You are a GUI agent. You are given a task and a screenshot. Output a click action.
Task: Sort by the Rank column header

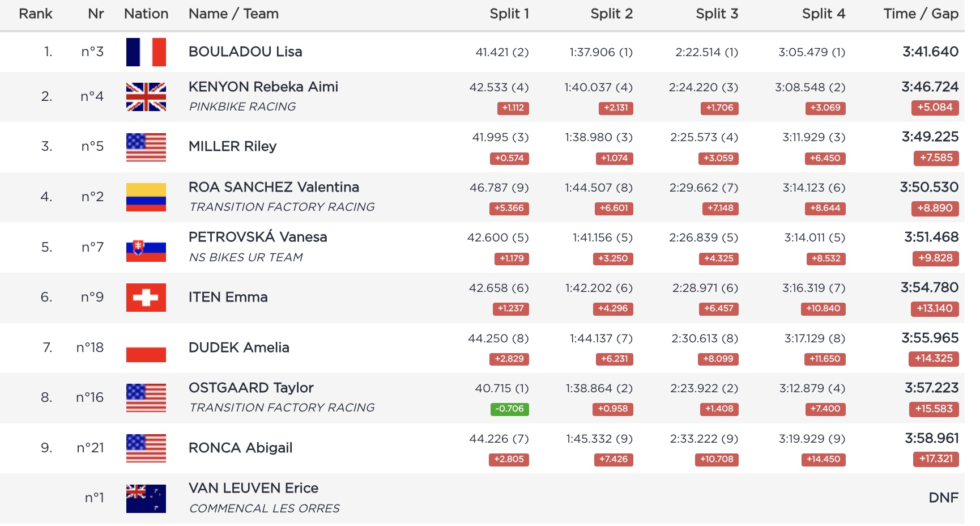[x=35, y=14]
